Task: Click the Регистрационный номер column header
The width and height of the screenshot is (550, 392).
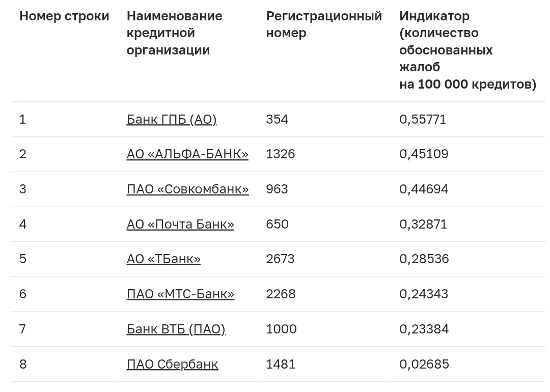Action: click(x=324, y=24)
